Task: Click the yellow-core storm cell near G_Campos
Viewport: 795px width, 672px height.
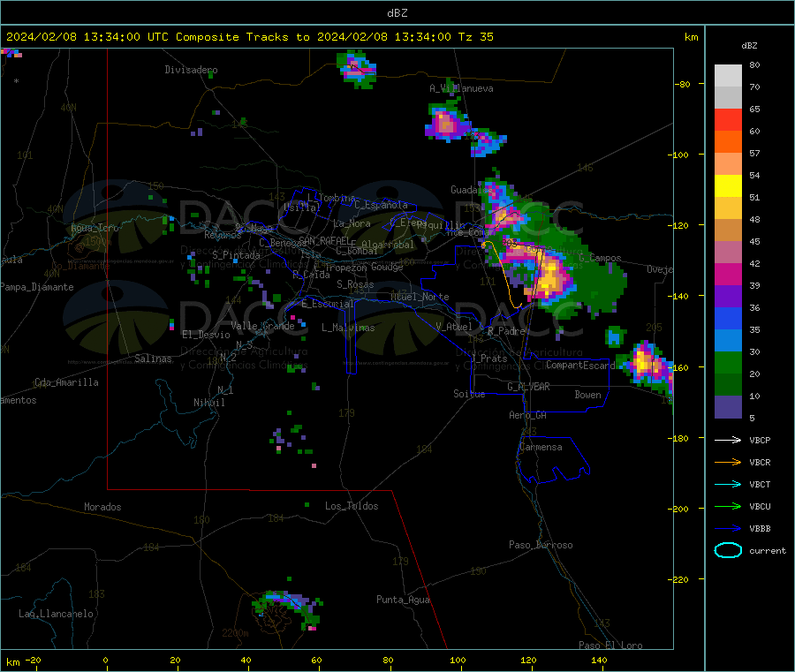Action: pyautogui.click(x=551, y=279)
